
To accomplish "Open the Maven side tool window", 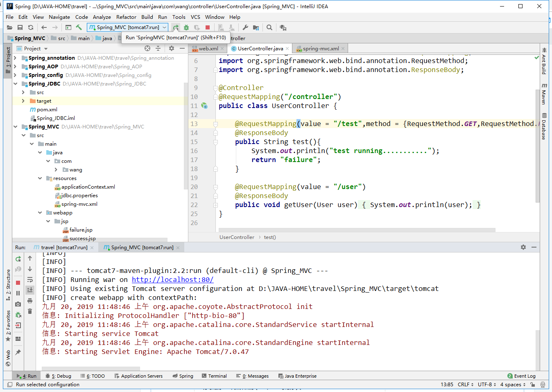I will coord(544,94).
